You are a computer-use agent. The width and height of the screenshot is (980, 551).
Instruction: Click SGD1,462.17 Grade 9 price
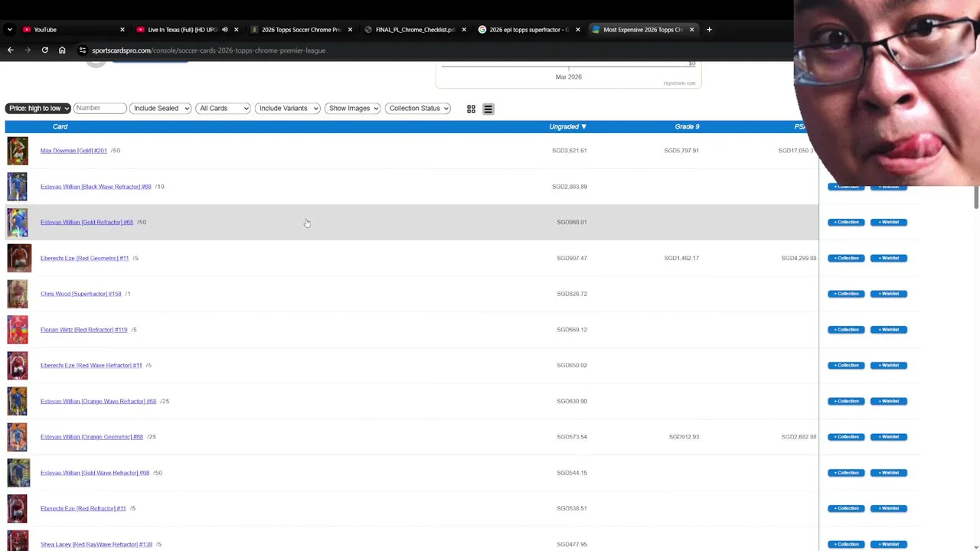tap(681, 258)
